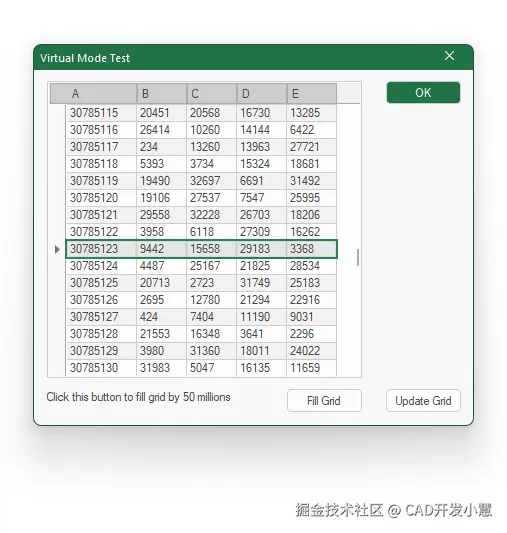Screen dimensions: 507x533
Task: Click column header C
Action: pos(212,93)
